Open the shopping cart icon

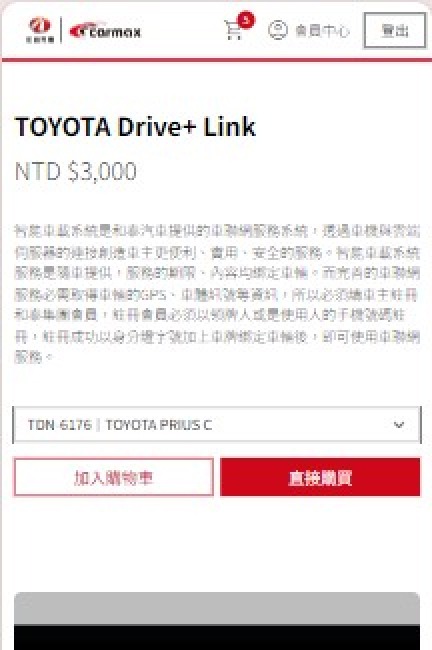(233, 30)
